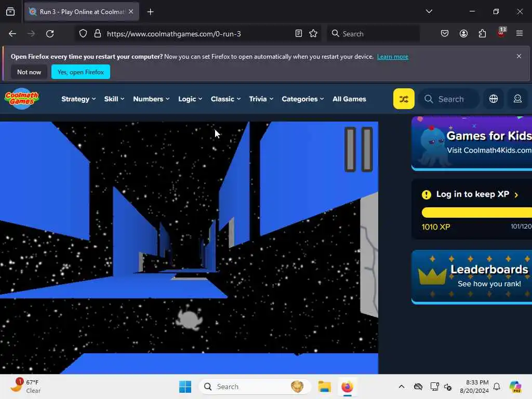
Task: Click the Coolmath search magnifier icon
Action: tap(429, 99)
